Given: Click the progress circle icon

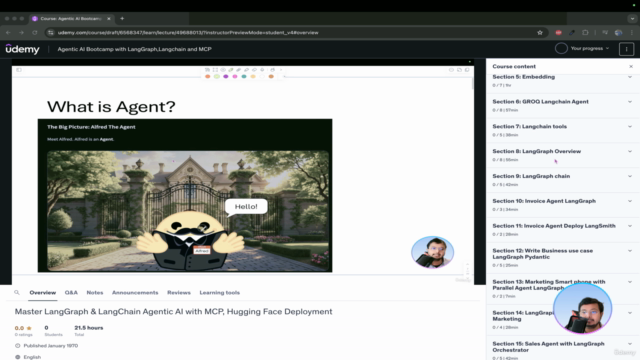Looking at the screenshot, I should [561, 49].
